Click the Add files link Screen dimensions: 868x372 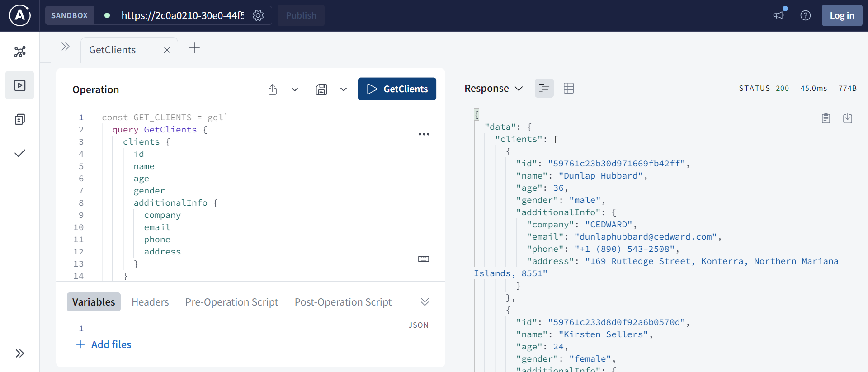[x=104, y=344]
